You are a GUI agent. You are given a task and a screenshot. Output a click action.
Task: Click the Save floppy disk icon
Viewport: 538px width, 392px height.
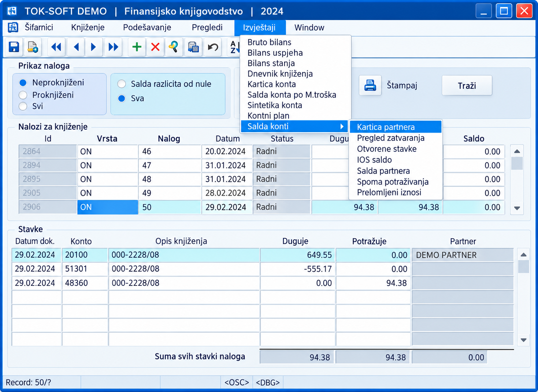pos(14,47)
